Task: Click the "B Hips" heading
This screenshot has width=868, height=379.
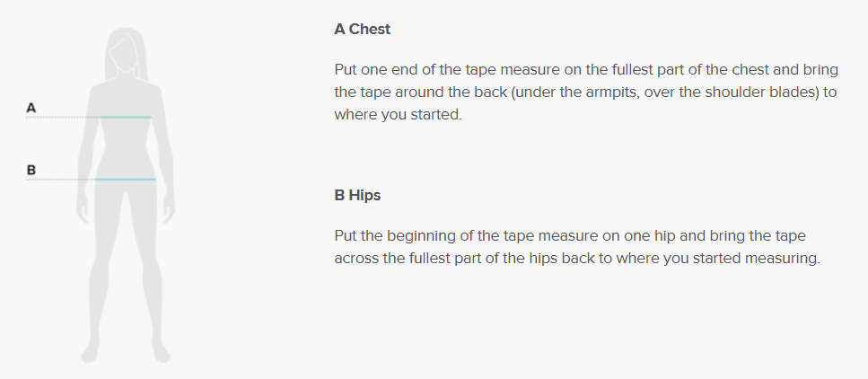Action: click(357, 196)
